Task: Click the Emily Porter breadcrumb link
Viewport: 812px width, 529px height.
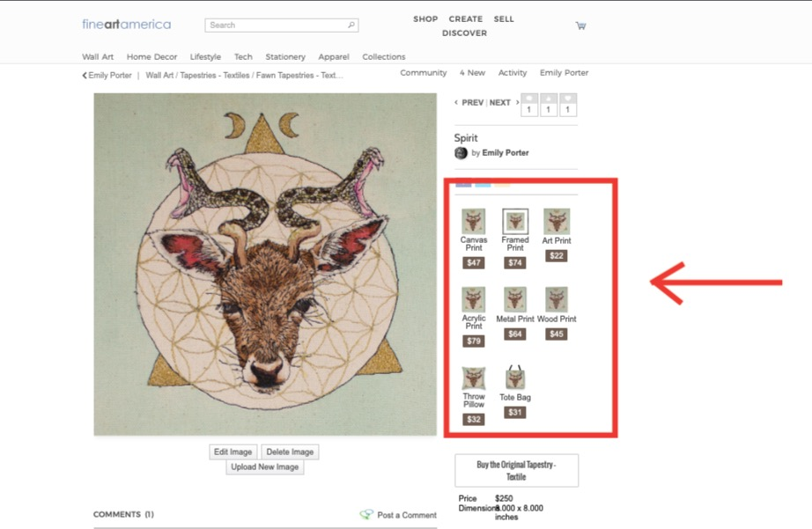Action: tap(110, 76)
